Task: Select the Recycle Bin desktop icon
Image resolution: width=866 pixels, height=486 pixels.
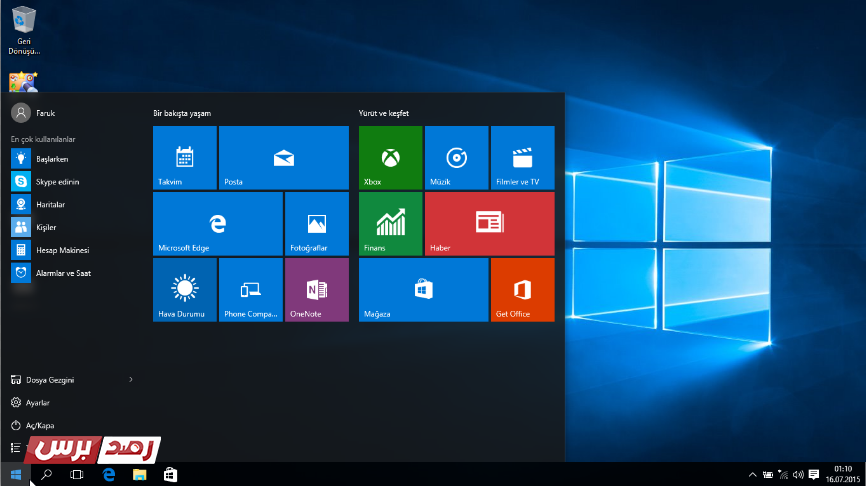Action: click(24, 30)
